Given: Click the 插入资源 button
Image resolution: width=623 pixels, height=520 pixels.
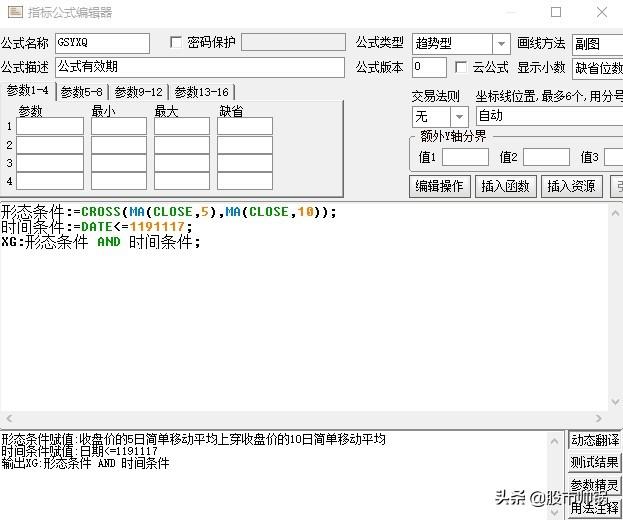Looking at the screenshot, I should pyautogui.click(x=571, y=186).
